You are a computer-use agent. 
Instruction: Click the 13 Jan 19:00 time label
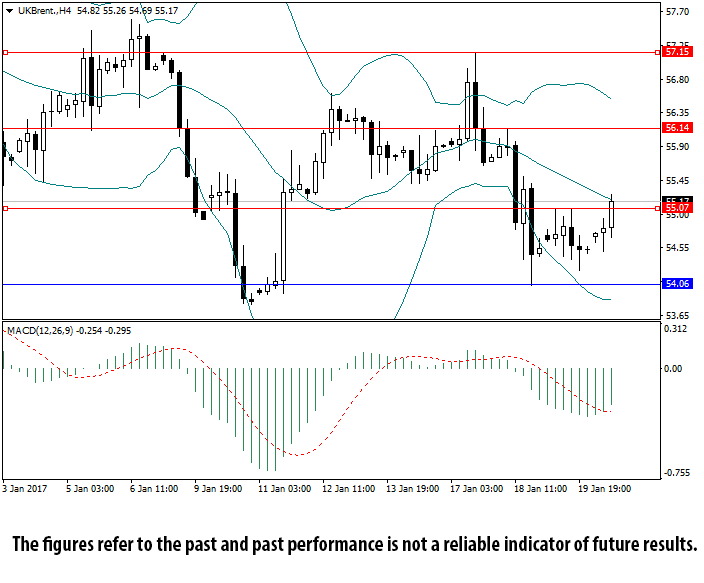[413, 489]
